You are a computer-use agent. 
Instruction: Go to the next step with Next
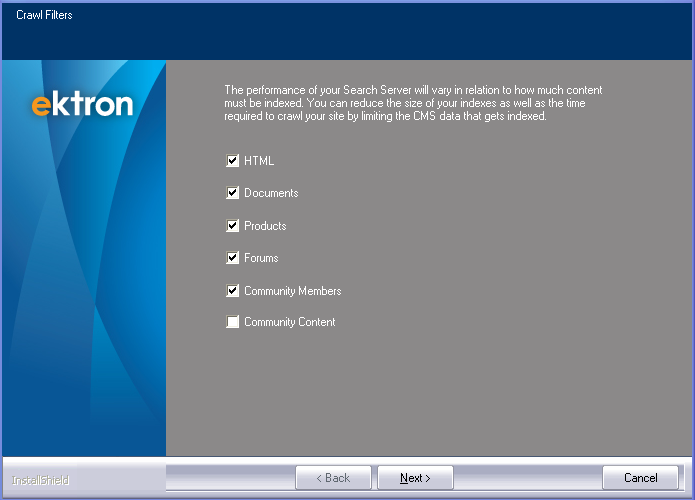(x=415, y=478)
